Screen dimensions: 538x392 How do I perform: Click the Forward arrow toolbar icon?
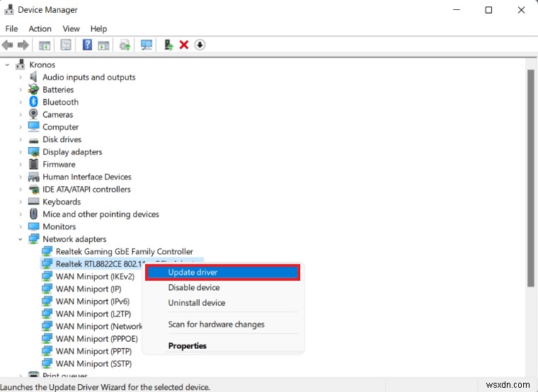(x=23, y=45)
